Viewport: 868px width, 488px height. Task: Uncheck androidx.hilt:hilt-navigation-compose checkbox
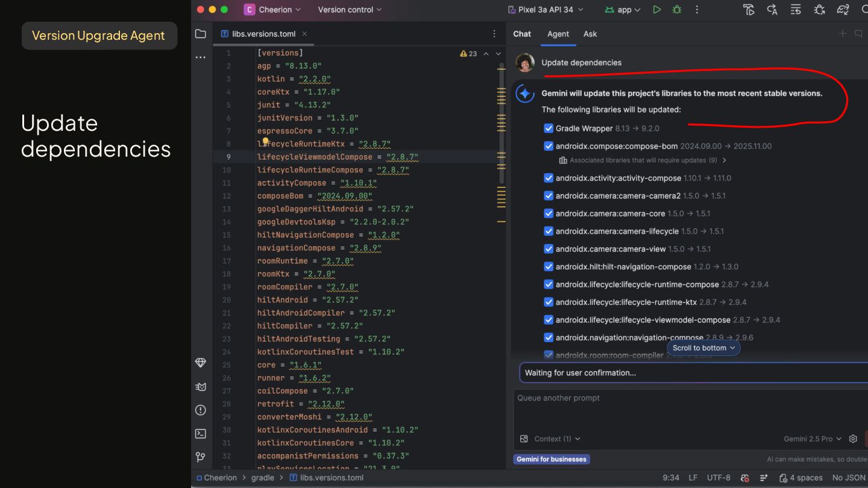pyautogui.click(x=549, y=266)
